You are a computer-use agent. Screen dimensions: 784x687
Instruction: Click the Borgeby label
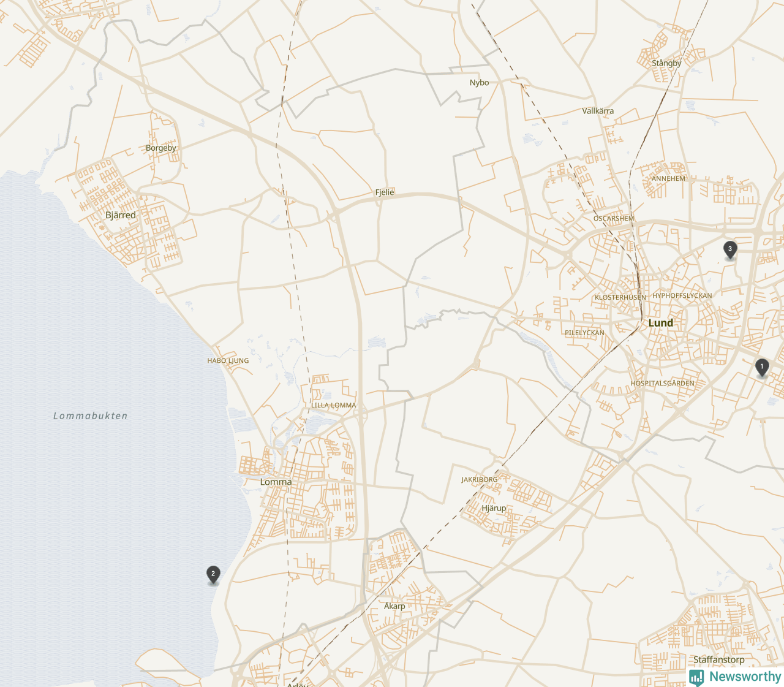tap(161, 148)
